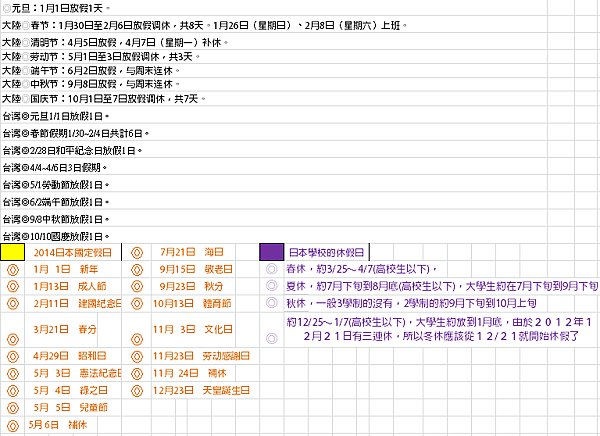
Task: Select the circle bullet before 10月13日 體育節
Action: click(x=137, y=304)
